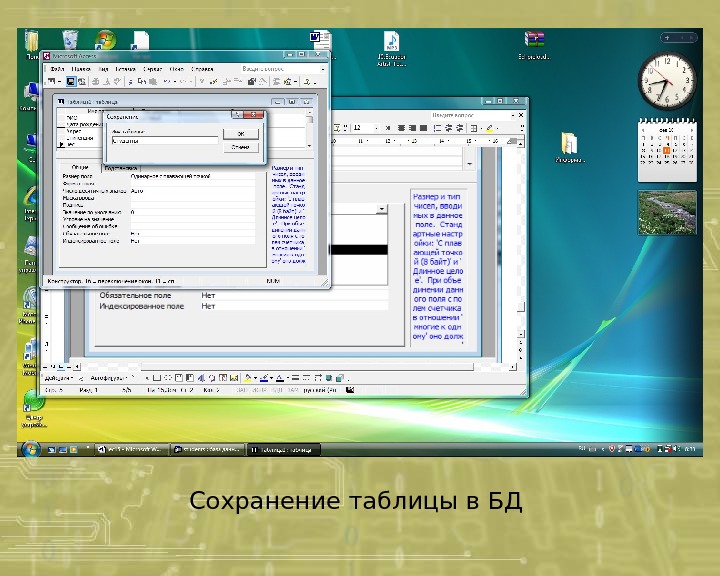Click align right icon in Word toolbar
Image resolution: width=720 pixels, height=576 pixels.
[x=412, y=128]
